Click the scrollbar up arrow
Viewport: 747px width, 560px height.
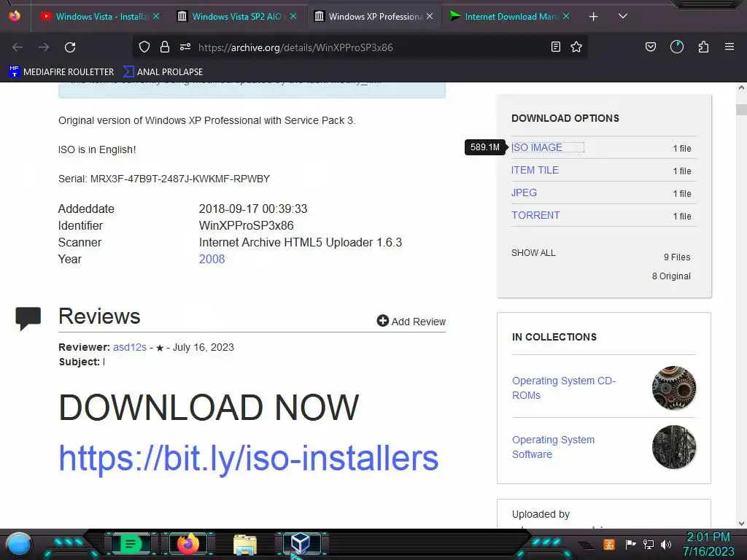(x=741, y=87)
